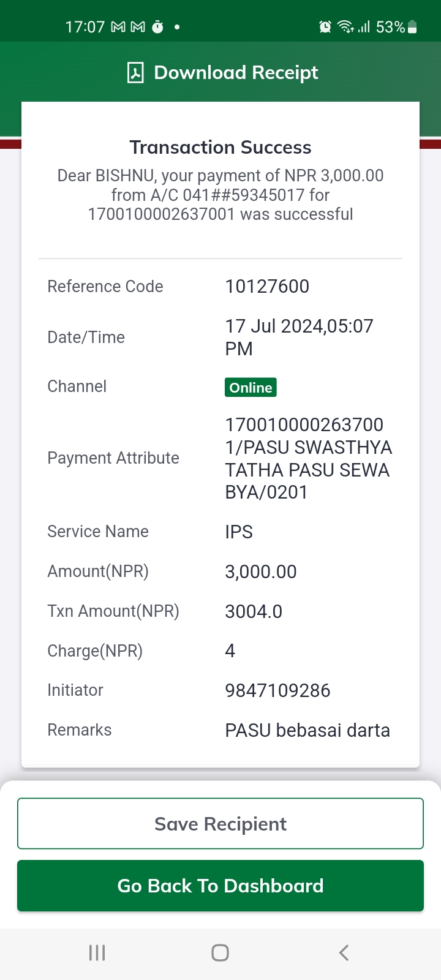Tap the PDF download receipt icon
441x980 pixels.
coord(135,72)
